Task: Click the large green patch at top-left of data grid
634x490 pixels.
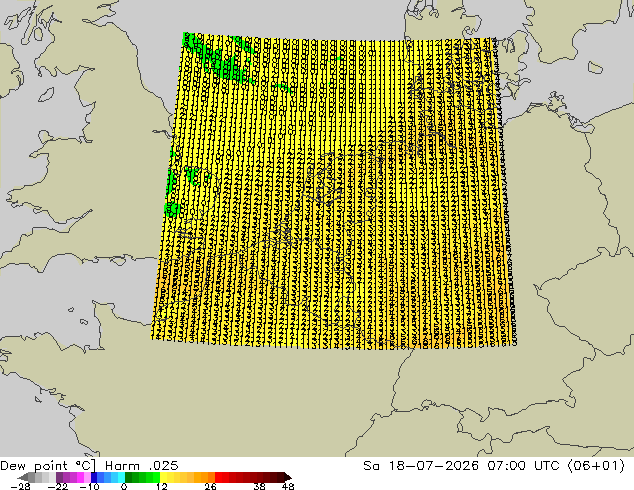Action: 218,61
